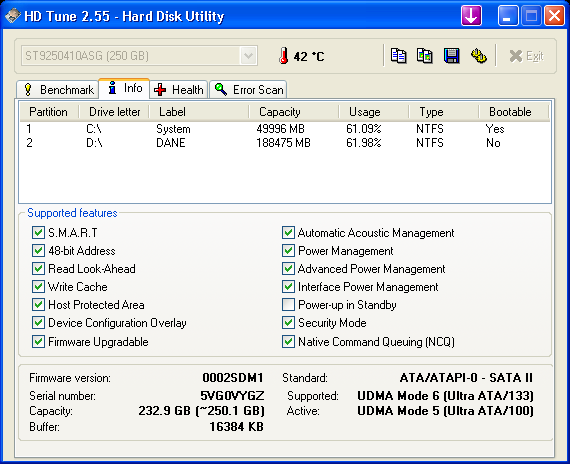
Task: Toggle the Write Cache checkbox
Action: [38, 287]
